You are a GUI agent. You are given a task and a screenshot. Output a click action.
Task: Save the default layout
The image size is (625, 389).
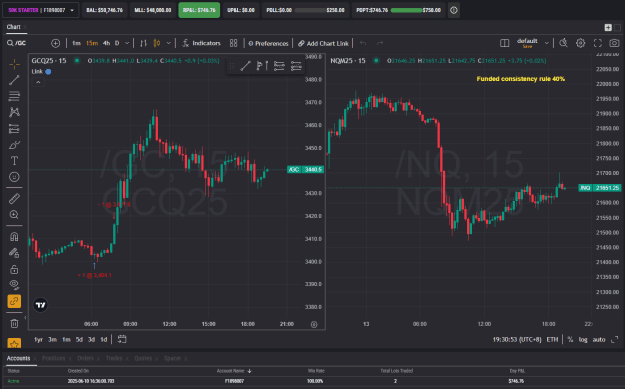click(x=527, y=47)
